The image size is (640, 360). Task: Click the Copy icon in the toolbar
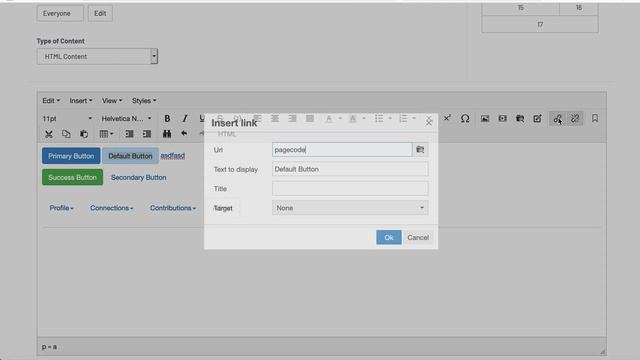tap(66, 134)
